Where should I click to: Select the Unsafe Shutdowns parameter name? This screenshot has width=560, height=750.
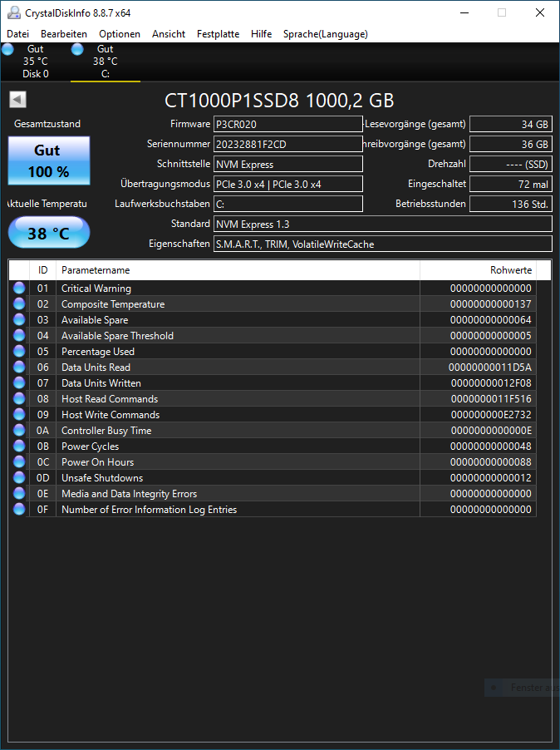102,478
